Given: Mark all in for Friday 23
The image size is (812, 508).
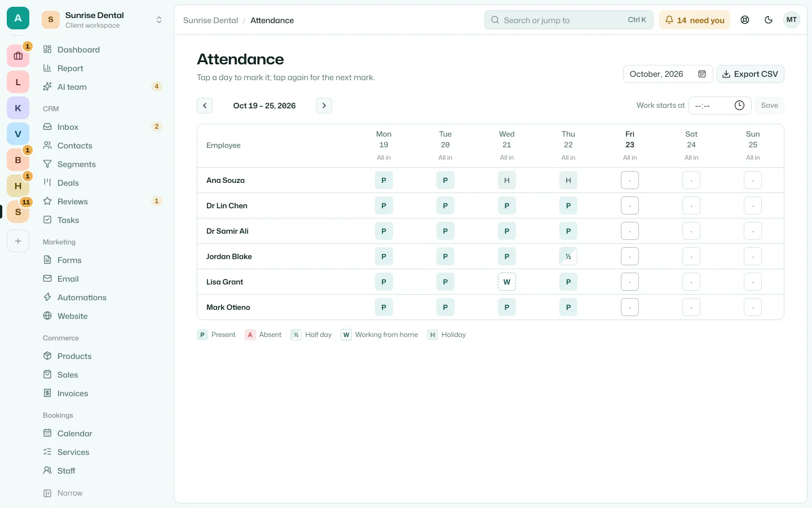Looking at the screenshot, I should 630,158.
